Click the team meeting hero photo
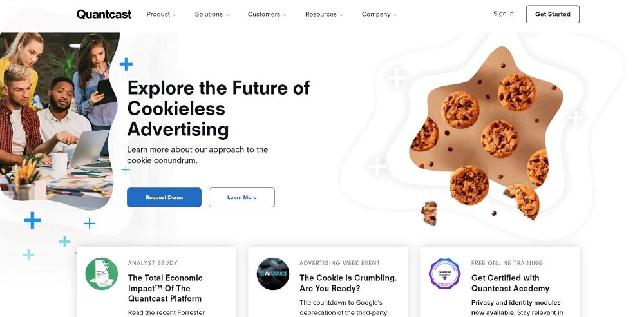This screenshot has width=644, height=317. [57, 119]
